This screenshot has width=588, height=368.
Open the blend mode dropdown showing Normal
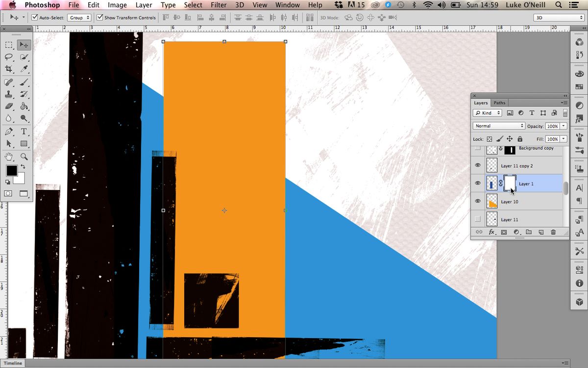[498, 126]
